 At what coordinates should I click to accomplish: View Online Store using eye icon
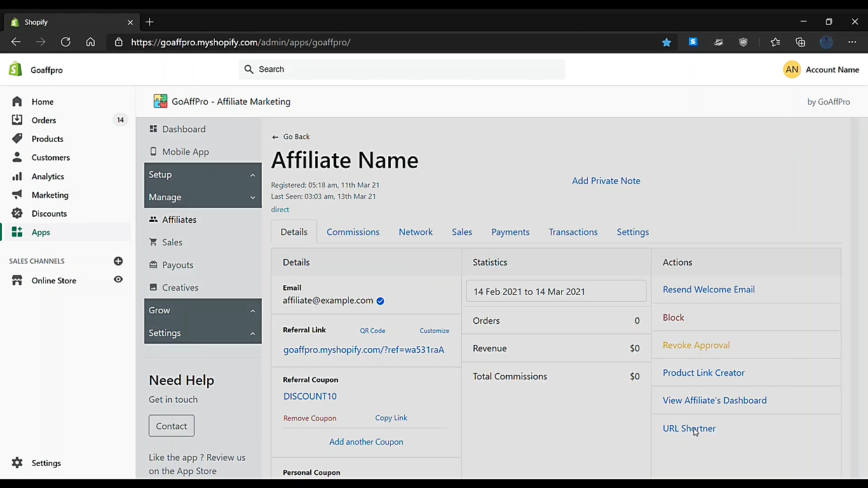tap(118, 280)
